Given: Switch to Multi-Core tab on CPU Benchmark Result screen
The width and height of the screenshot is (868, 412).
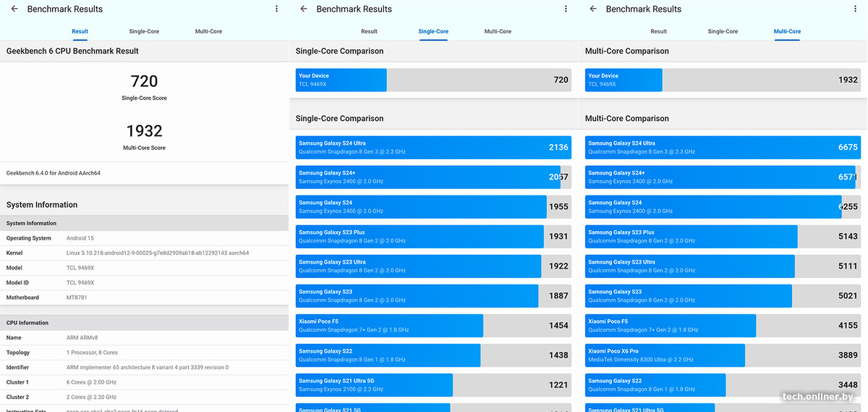Looking at the screenshot, I should tap(208, 32).
